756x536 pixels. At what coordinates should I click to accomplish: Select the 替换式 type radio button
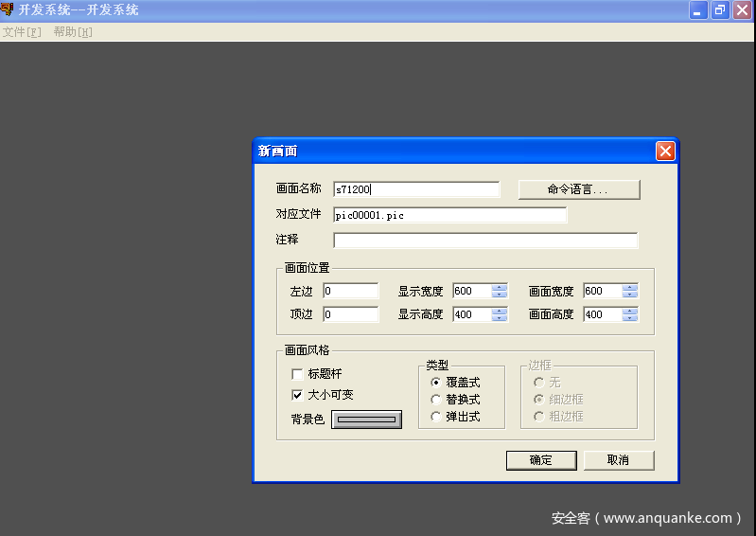[x=436, y=400]
